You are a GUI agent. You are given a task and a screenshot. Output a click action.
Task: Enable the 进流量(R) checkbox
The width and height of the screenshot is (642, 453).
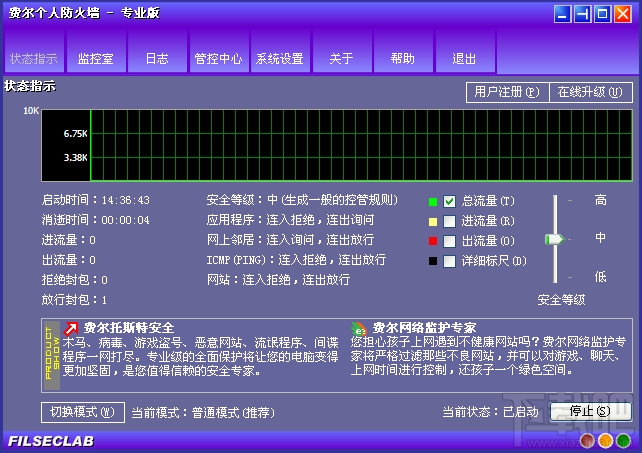point(449,221)
